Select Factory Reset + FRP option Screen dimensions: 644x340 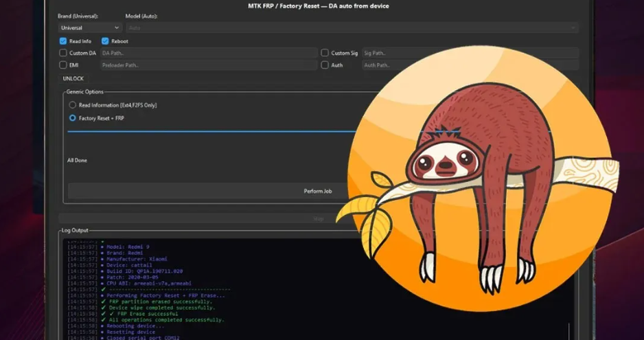point(73,118)
